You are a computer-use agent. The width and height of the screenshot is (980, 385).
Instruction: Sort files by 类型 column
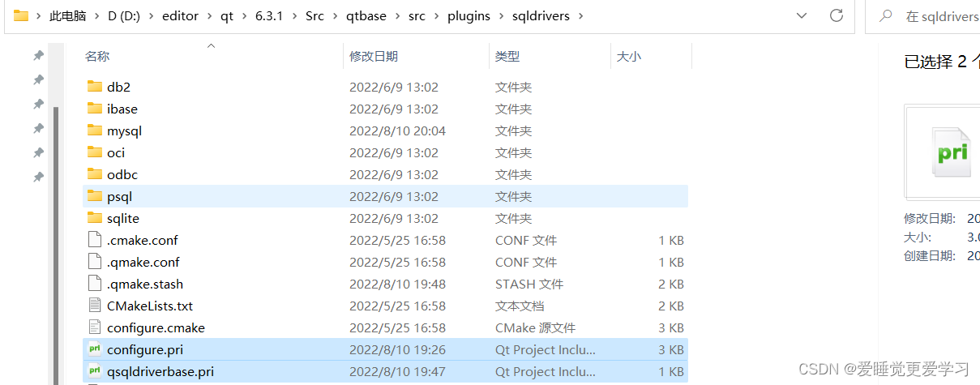coord(507,56)
